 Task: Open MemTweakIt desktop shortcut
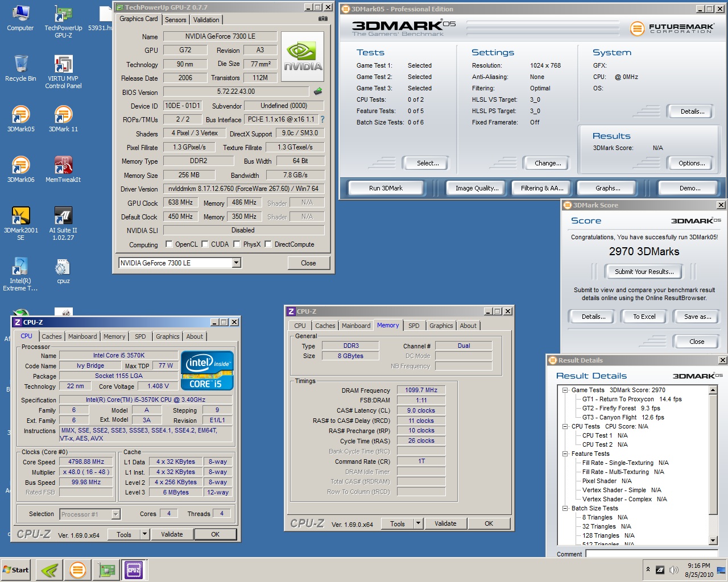[x=63, y=169]
